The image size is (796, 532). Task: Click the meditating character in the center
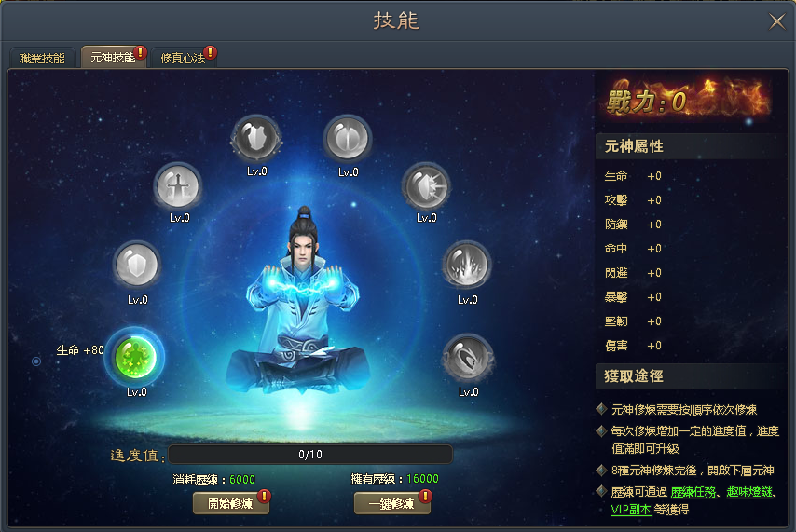(x=303, y=301)
